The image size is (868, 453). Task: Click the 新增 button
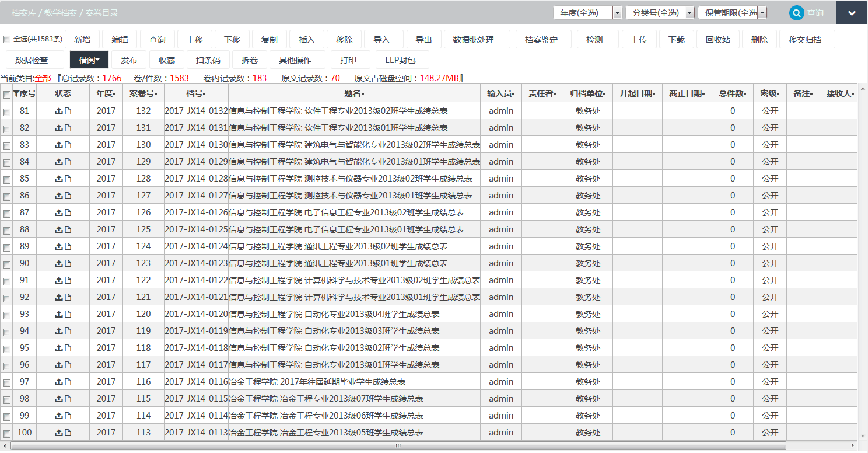[x=82, y=40]
